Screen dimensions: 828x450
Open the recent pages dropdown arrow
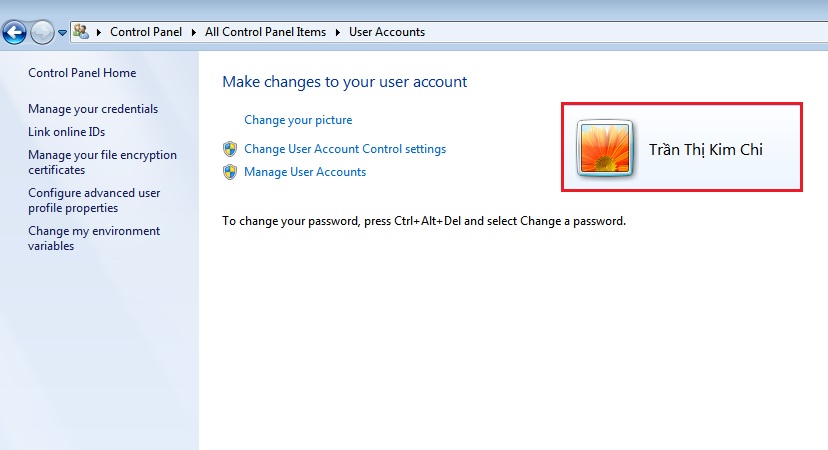tap(62, 33)
